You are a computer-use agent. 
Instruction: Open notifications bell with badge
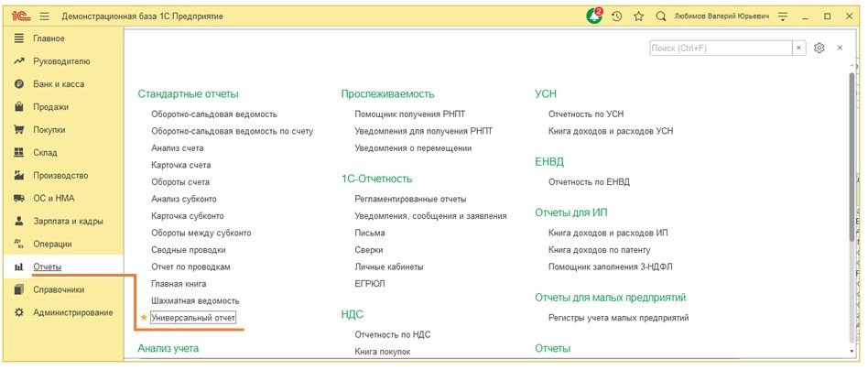594,16
